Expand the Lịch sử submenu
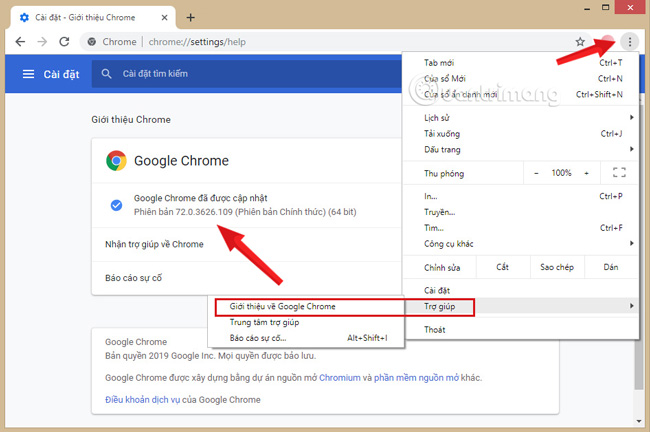 coord(521,118)
